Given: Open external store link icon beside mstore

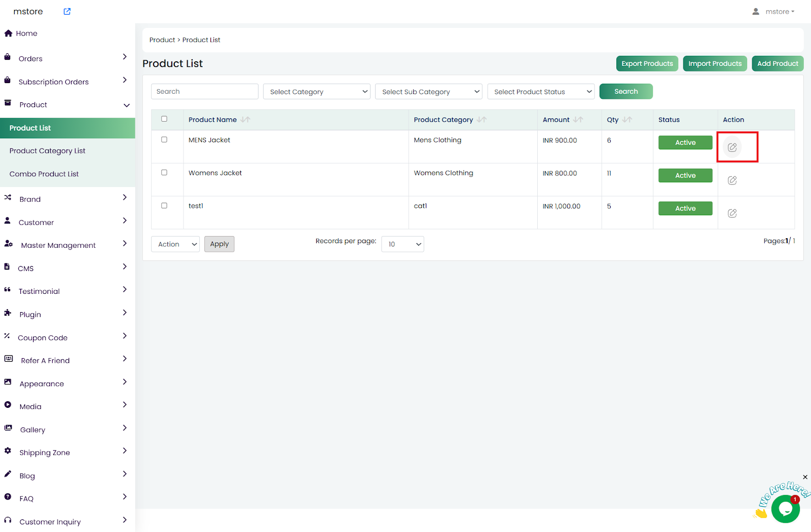Looking at the screenshot, I should [x=67, y=12].
